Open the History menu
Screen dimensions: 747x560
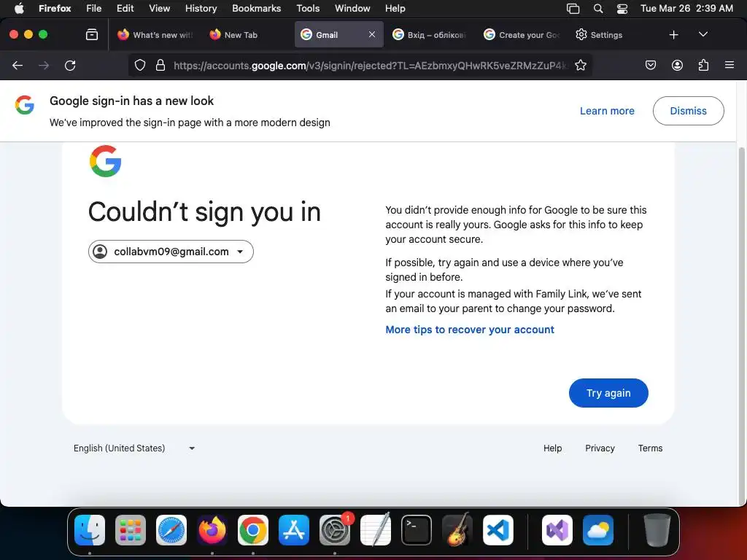[x=201, y=9]
